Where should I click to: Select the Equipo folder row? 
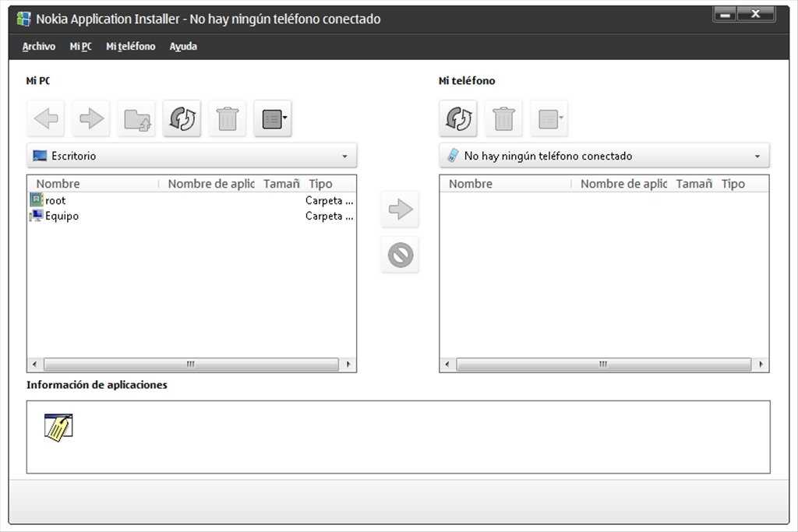[192, 216]
